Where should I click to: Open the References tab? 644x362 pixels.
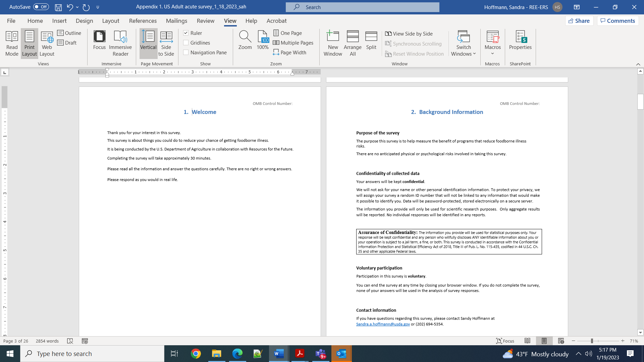(143, 21)
